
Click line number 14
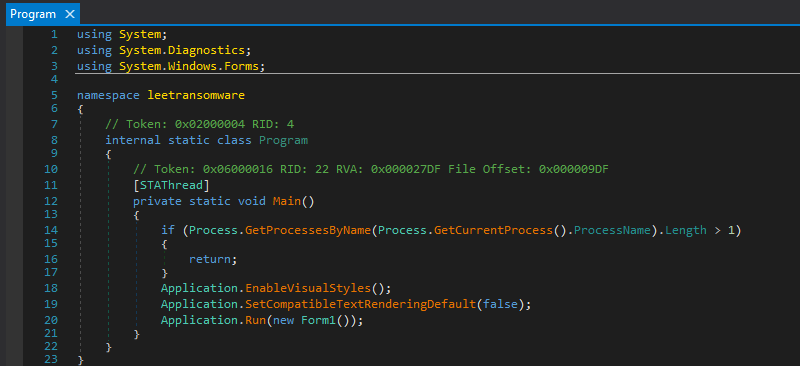click(x=51, y=230)
